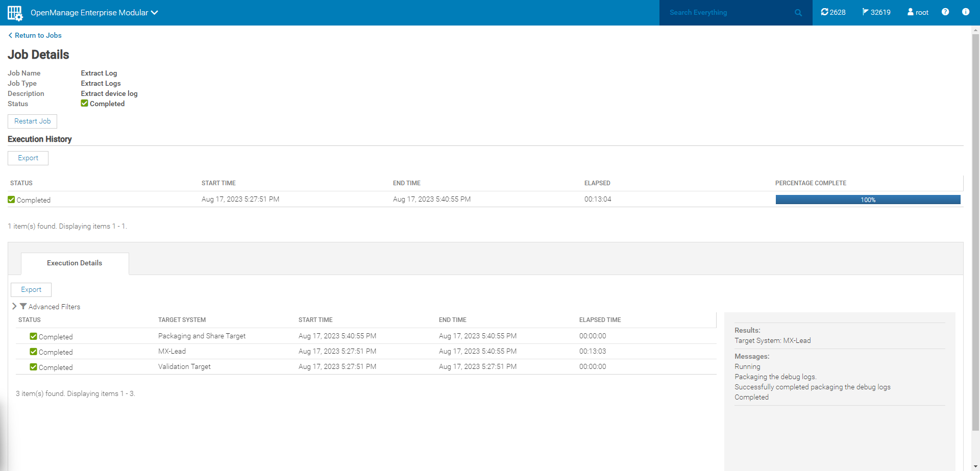
Task: Open help using the question mark icon
Action: [x=945, y=12]
